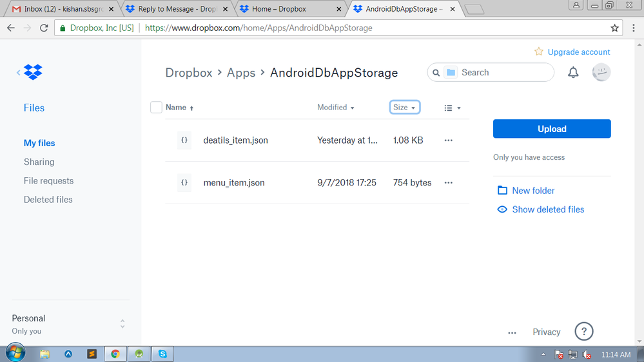Click the page scrollbar down arrow
Viewport: 644px width, 362px height.
pos(639,341)
